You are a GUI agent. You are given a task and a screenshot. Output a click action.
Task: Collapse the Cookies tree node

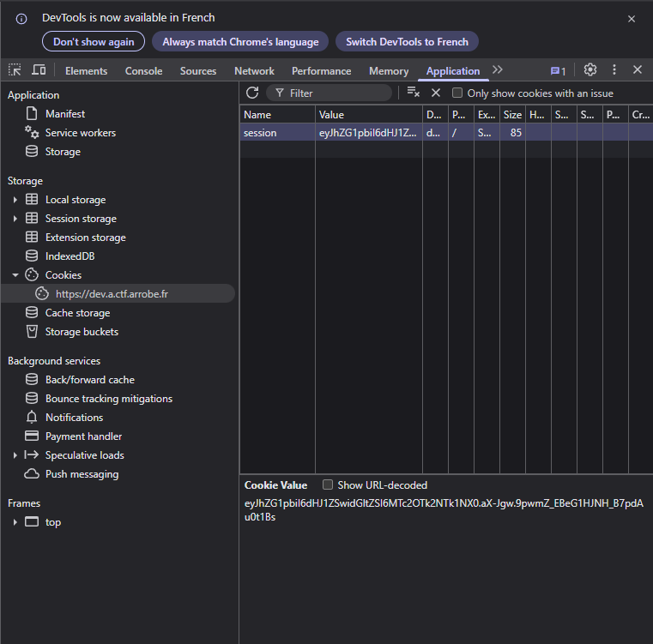pos(15,275)
